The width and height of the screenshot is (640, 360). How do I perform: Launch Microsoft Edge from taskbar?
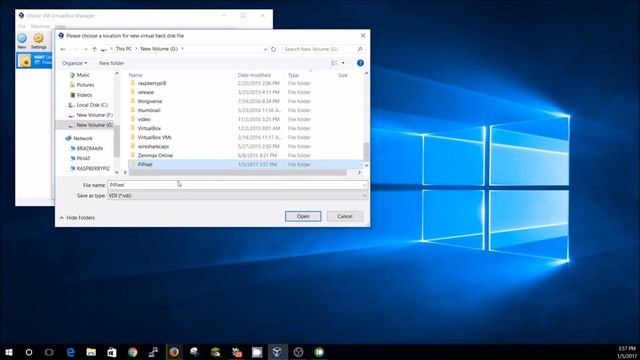(x=71, y=352)
